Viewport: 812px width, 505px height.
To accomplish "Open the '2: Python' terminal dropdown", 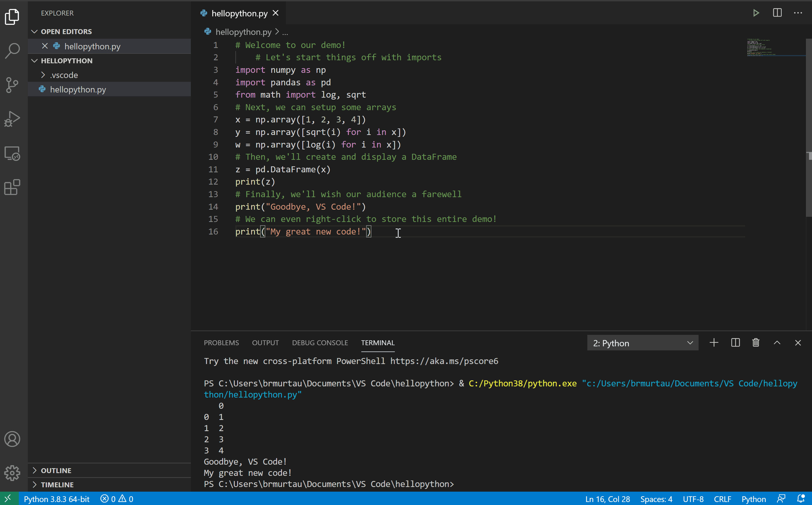I will [x=642, y=343].
